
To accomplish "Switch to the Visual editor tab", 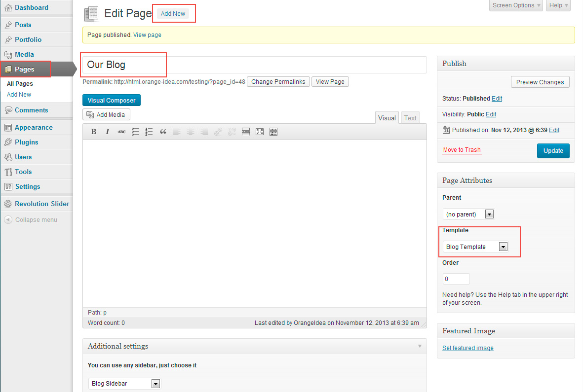I will tap(387, 118).
